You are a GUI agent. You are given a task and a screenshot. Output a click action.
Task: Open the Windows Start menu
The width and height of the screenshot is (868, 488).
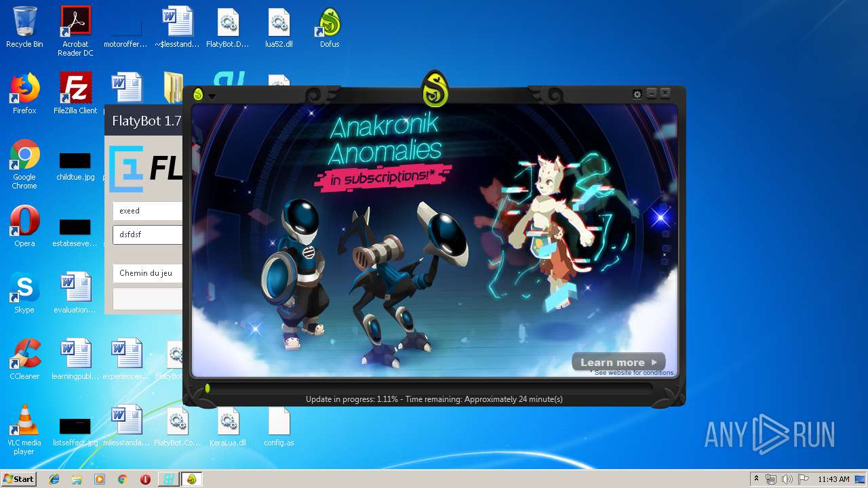[18, 479]
